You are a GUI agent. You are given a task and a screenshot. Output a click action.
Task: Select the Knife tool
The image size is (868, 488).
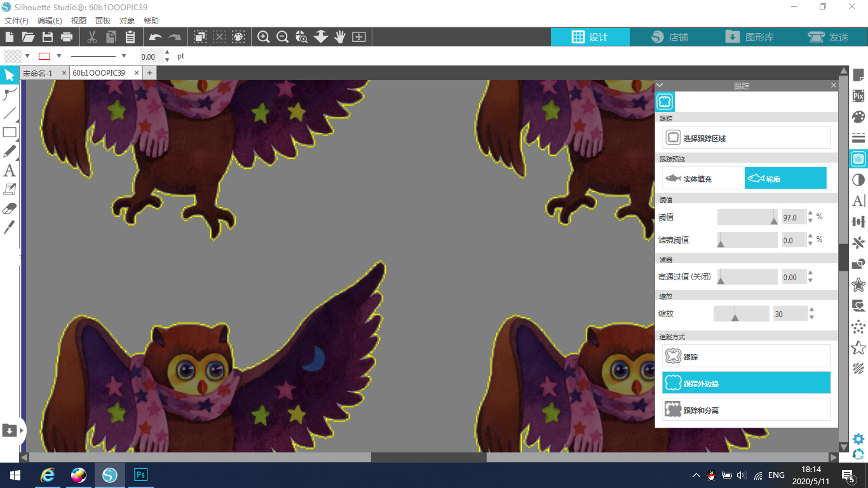10,227
